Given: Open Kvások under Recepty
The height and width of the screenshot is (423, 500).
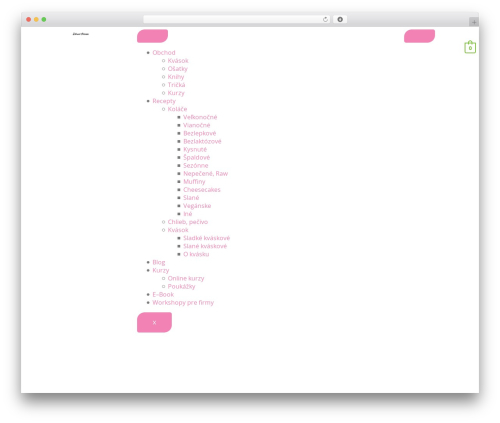Looking at the screenshot, I should [178, 230].
